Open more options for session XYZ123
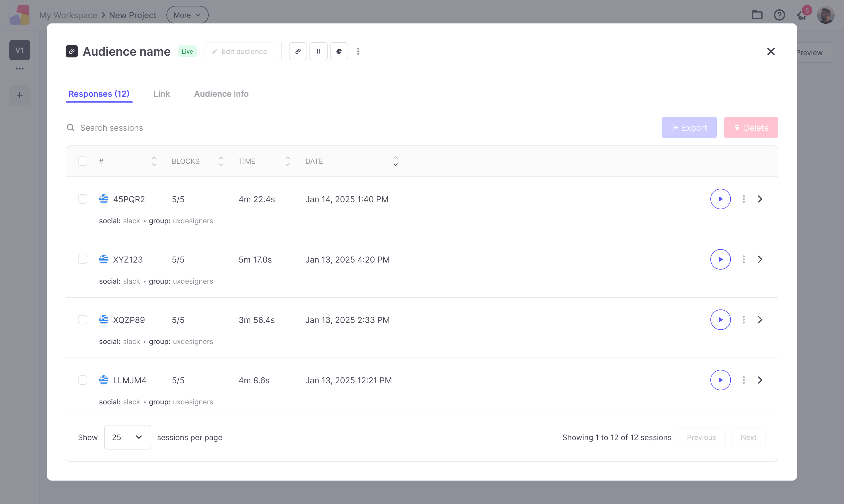The width and height of the screenshot is (844, 504). [744, 259]
